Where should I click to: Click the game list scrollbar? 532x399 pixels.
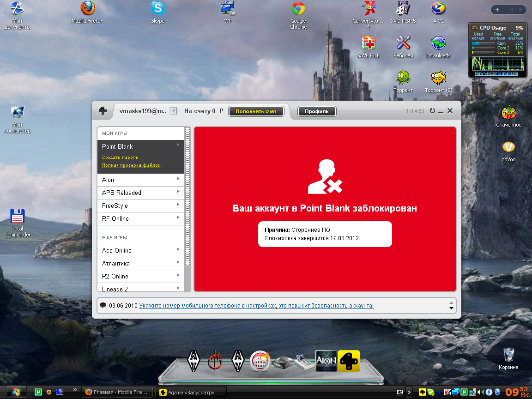pos(187,197)
